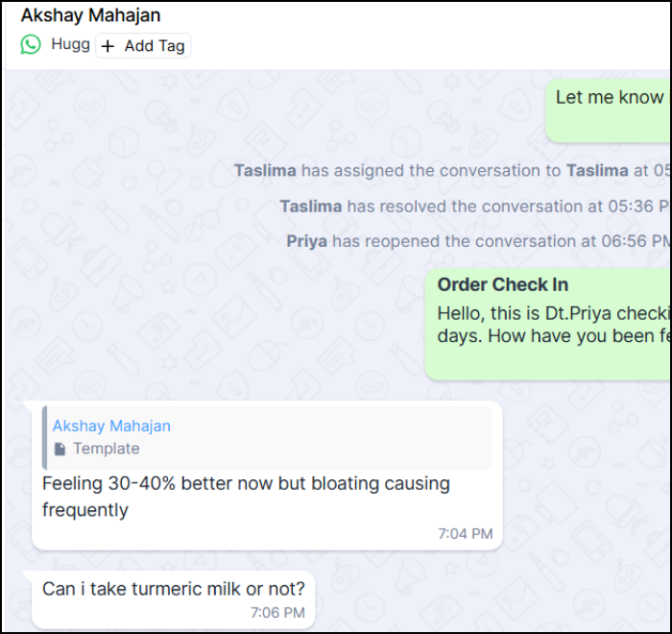Image resolution: width=672 pixels, height=634 pixels.
Task: Click the Order Check In bold title
Action: 503,285
